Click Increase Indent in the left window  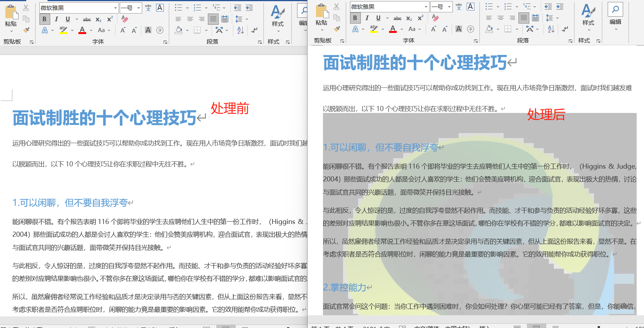[249, 8]
